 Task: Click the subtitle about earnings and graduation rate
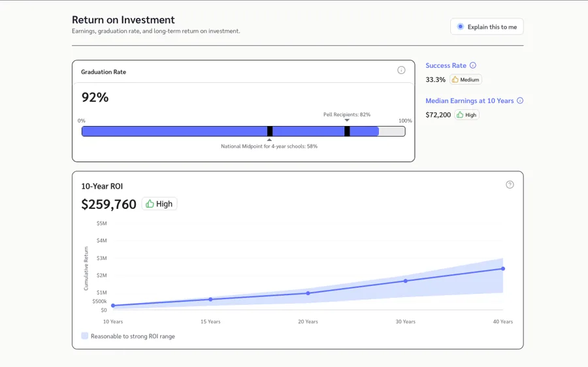point(156,31)
